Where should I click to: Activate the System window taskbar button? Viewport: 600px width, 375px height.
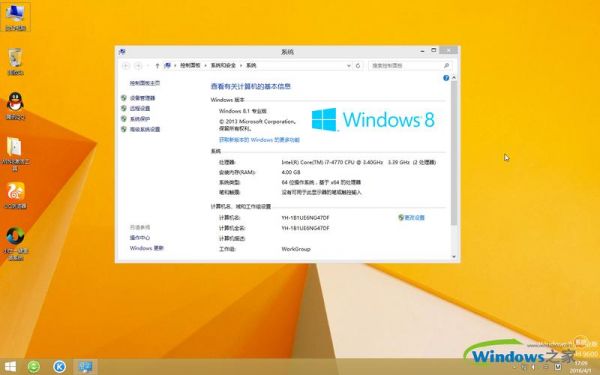(x=85, y=367)
